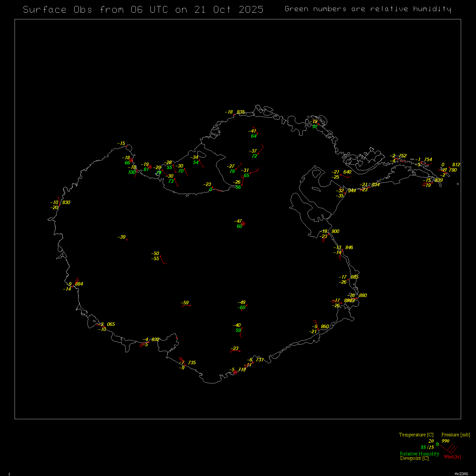Click the circled station marker beside -47

click(x=243, y=224)
